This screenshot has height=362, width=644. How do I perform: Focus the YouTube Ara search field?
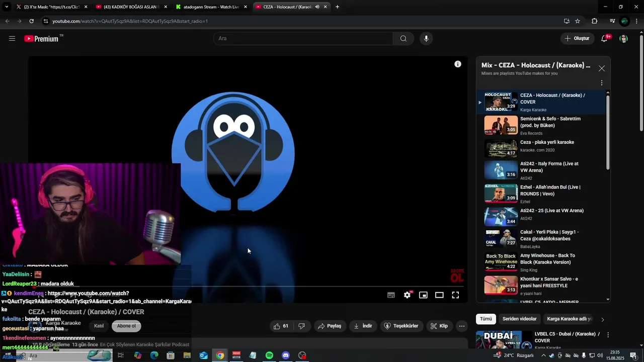303,39
